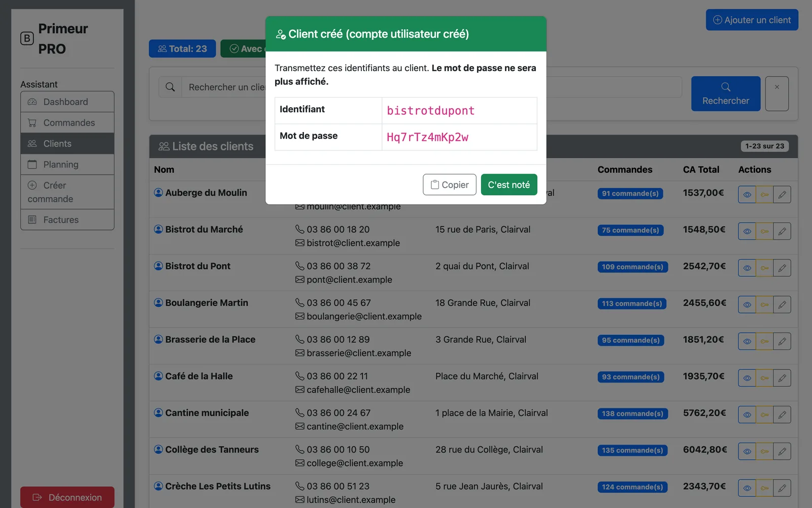Screen dimensions: 812x508
Task: Select the Total: 23 filter badge
Action: (x=182, y=49)
